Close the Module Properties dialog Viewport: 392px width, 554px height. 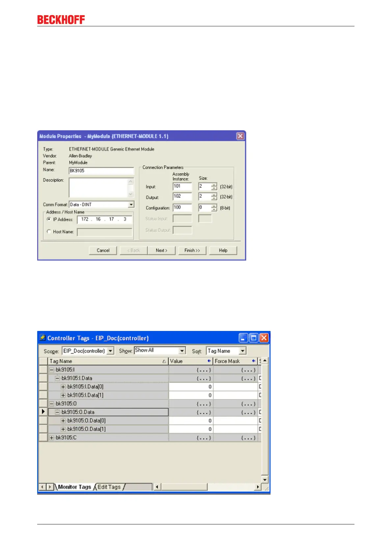pos(240,136)
